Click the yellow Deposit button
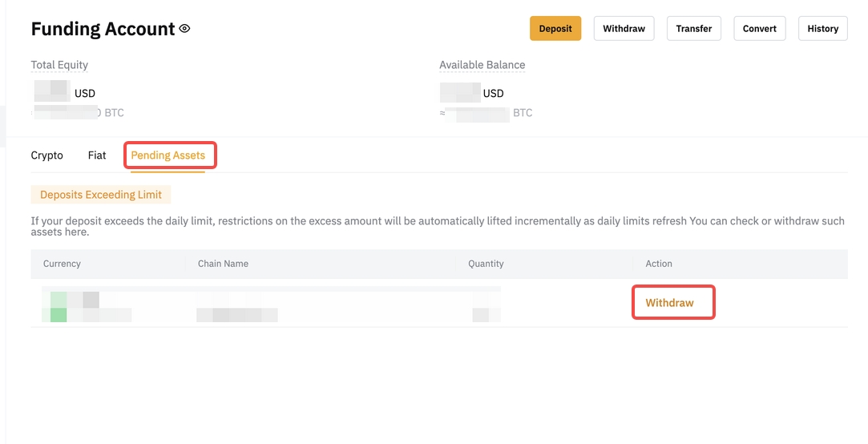 [555, 29]
